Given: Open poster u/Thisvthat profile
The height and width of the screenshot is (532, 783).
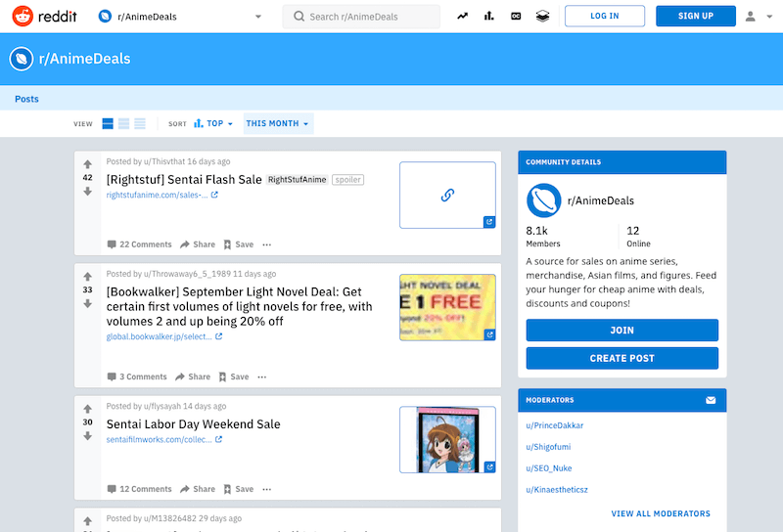Looking at the screenshot, I should pyautogui.click(x=164, y=161).
